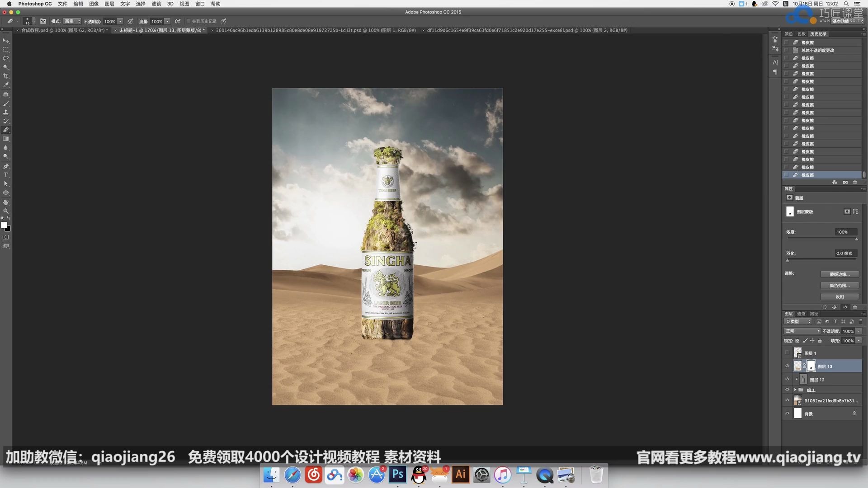Open the layer blend mode 正常 dropdown

[x=802, y=331]
